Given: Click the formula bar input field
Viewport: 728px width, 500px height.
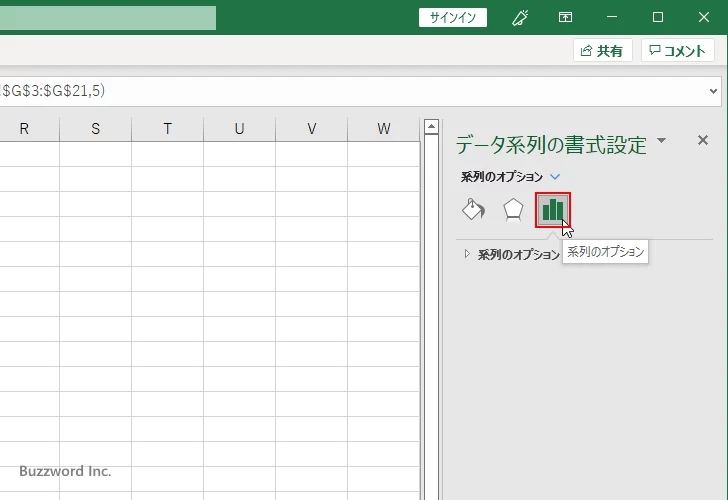Looking at the screenshot, I should pos(353,91).
